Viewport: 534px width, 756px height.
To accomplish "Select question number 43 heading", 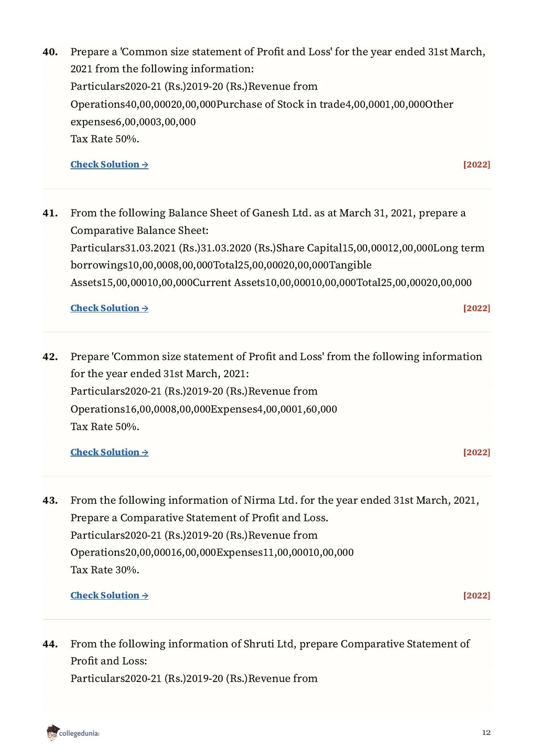I will pos(50,501).
